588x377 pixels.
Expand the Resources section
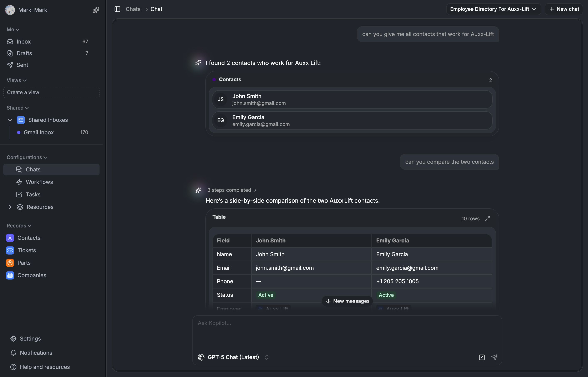10,207
